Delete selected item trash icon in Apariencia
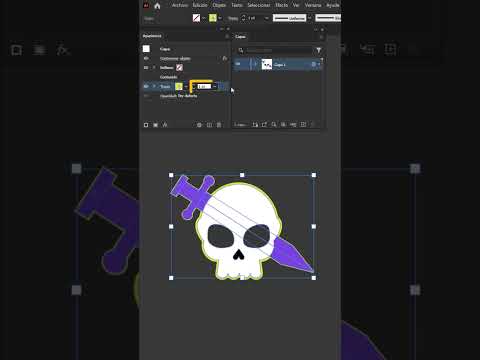This screenshot has width=480, height=360. [219, 125]
